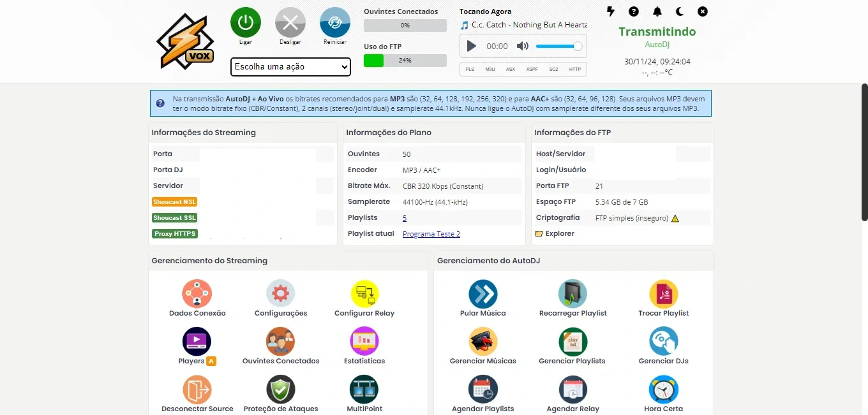This screenshot has width=868, height=415.
Task: Click the page vertical scrollbar
Action: (864, 153)
